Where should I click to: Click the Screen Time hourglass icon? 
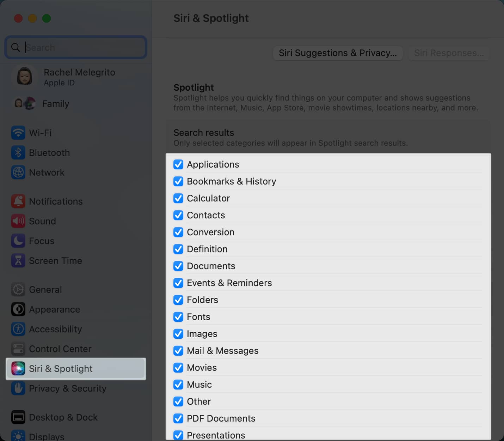[18, 261]
